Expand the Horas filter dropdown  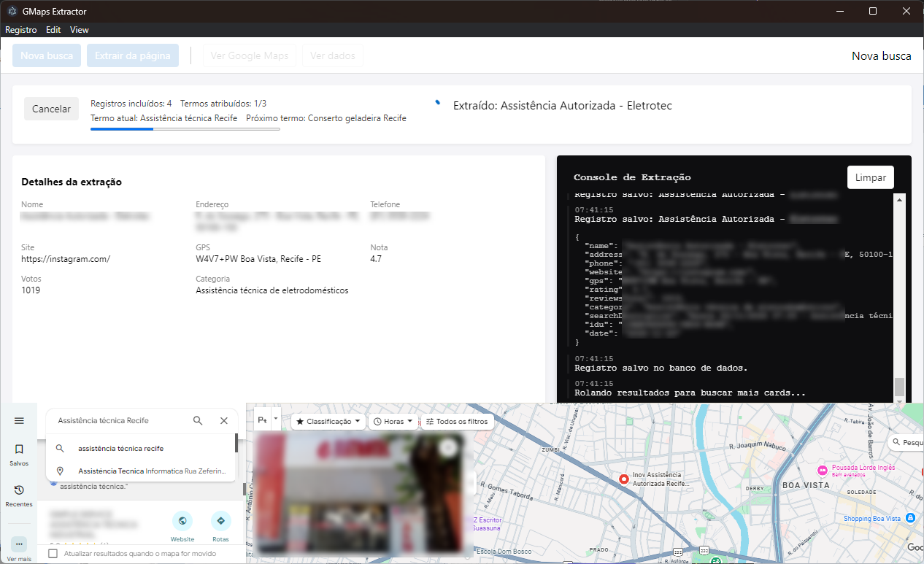(393, 422)
